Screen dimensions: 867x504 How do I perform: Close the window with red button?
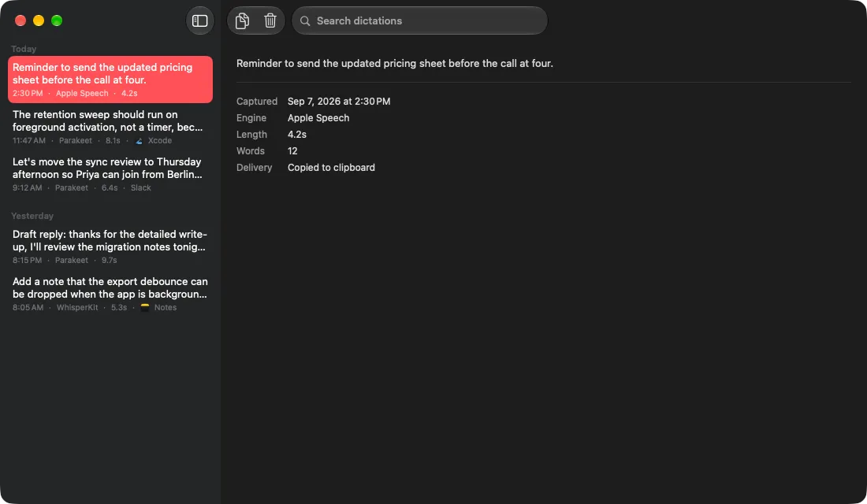click(20, 21)
